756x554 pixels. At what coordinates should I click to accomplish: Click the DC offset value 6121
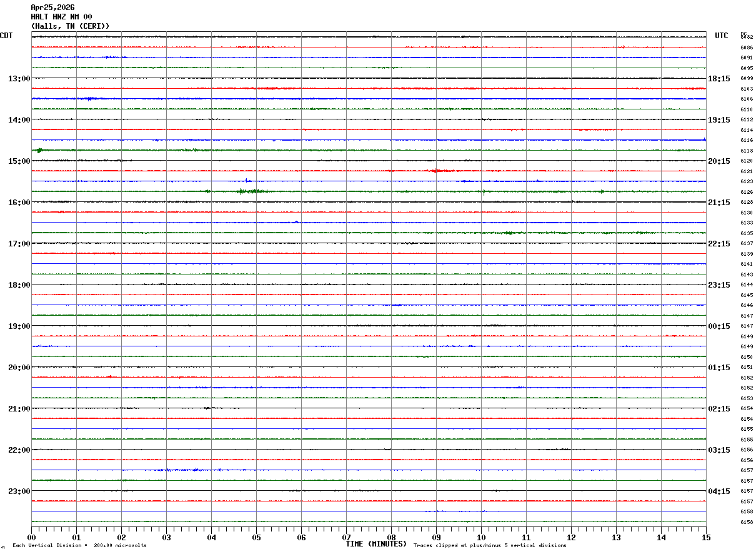click(x=747, y=171)
